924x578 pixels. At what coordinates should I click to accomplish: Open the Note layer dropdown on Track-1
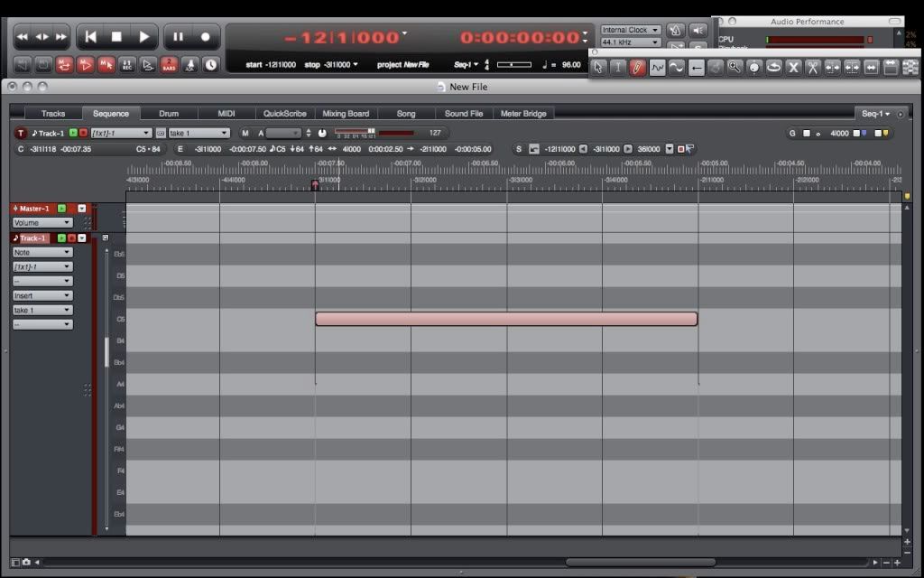(42, 253)
